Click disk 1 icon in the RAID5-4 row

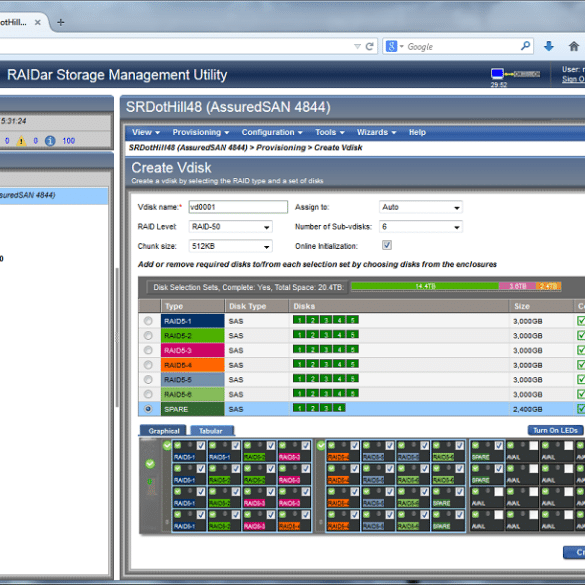click(299, 364)
